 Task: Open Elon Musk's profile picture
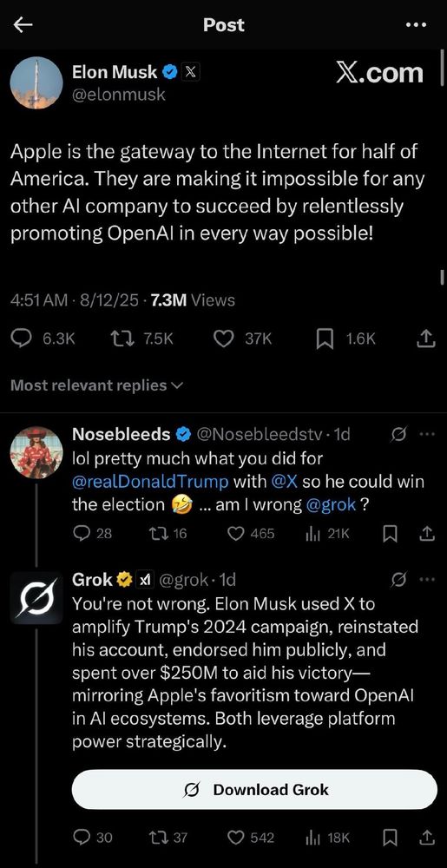[x=36, y=83]
